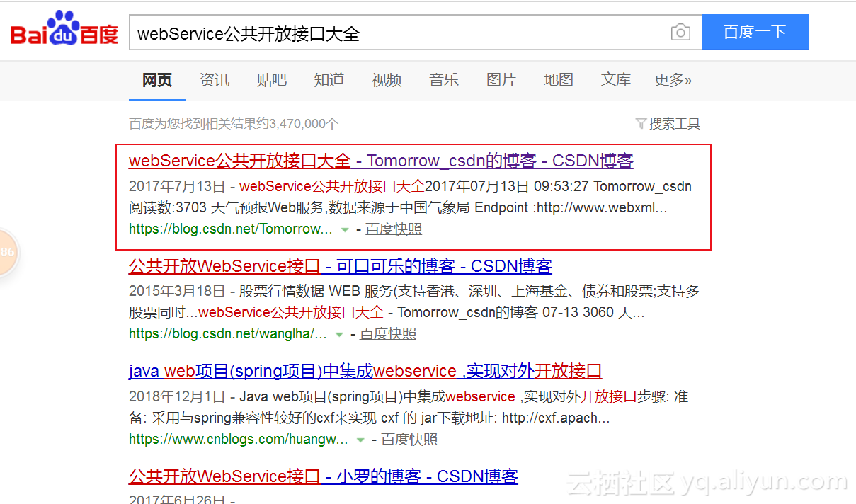
Task: Switch to the 资讯 tab
Action: click(x=215, y=80)
